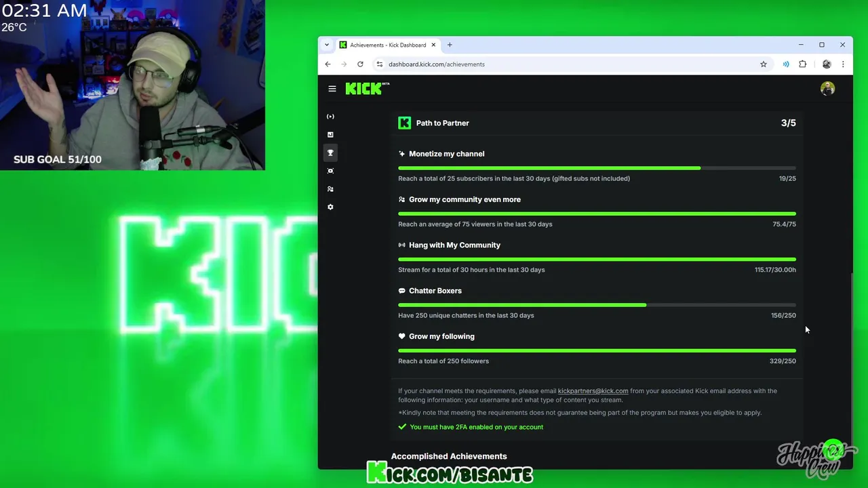This screenshot has height=488, width=868.
Task: Click the webcam feed in stream overlay
Action: [132, 85]
